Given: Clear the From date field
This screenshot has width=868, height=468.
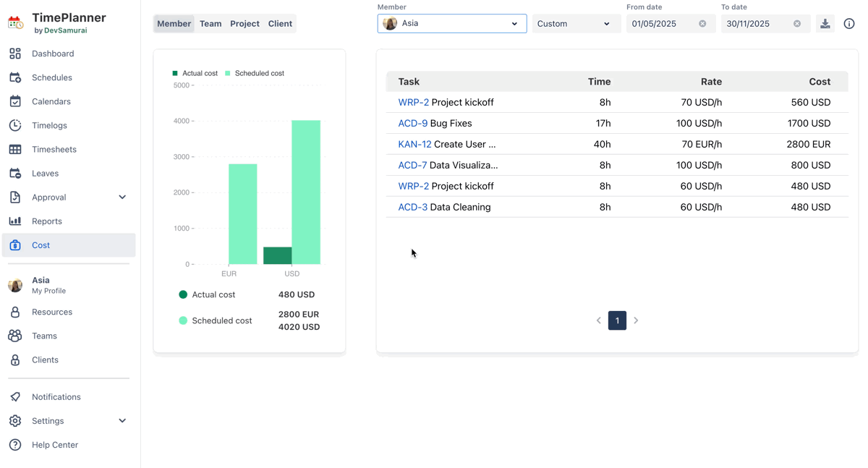Looking at the screenshot, I should click(x=702, y=24).
